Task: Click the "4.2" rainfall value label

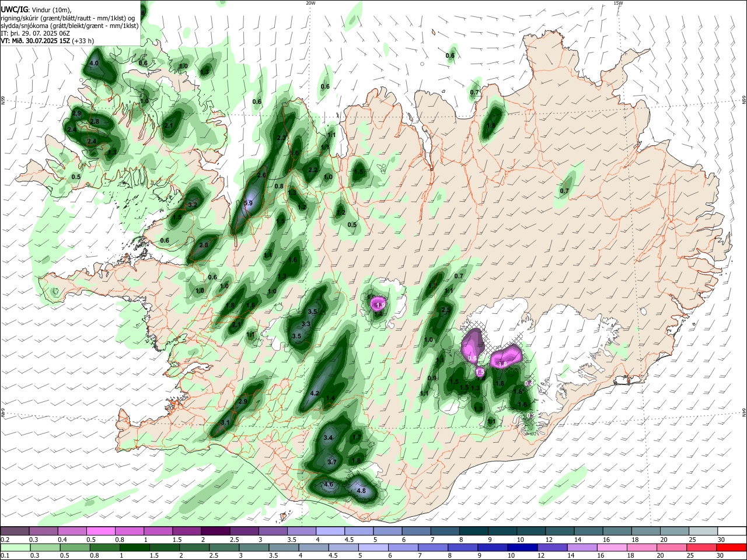Action: [315, 393]
